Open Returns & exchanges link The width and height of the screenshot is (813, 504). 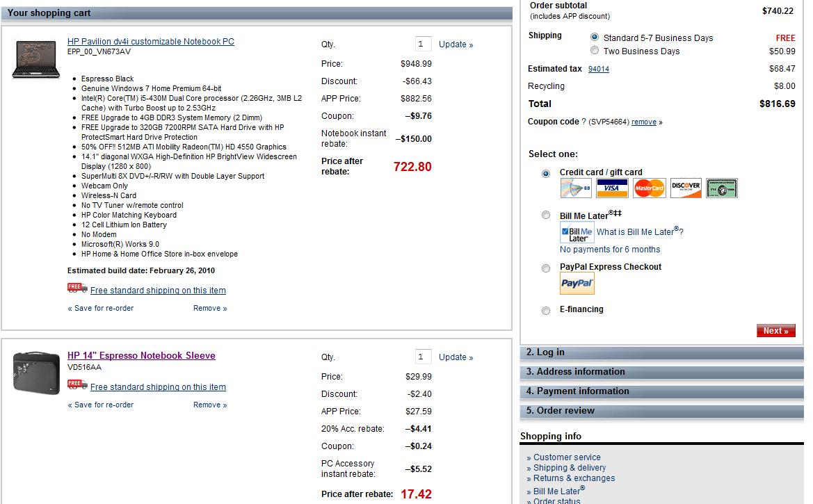[x=574, y=478]
